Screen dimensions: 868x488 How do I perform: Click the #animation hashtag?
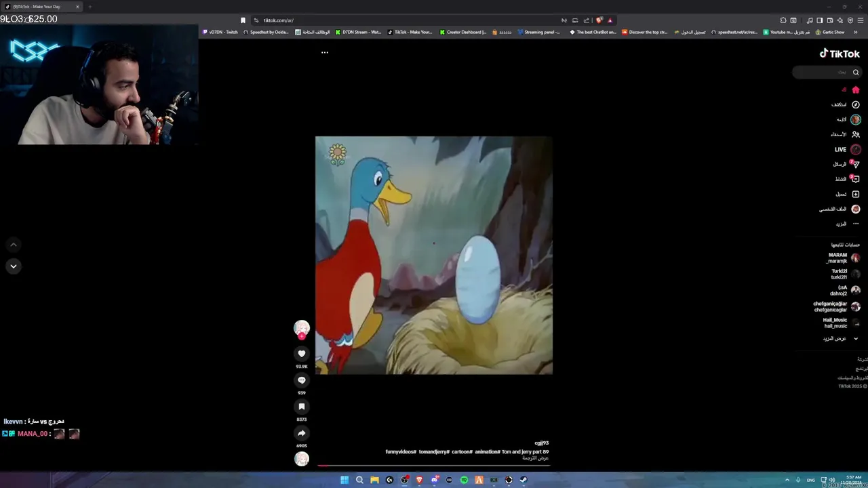point(488,452)
